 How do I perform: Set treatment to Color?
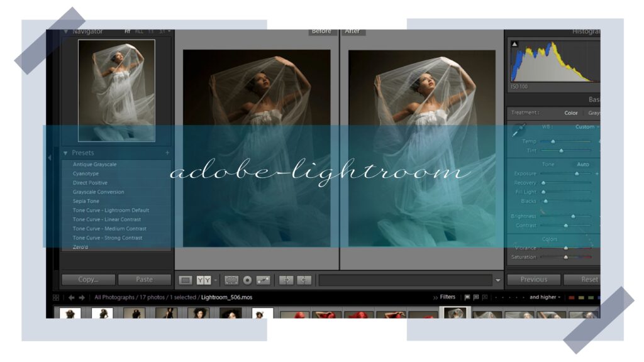click(x=571, y=113)
